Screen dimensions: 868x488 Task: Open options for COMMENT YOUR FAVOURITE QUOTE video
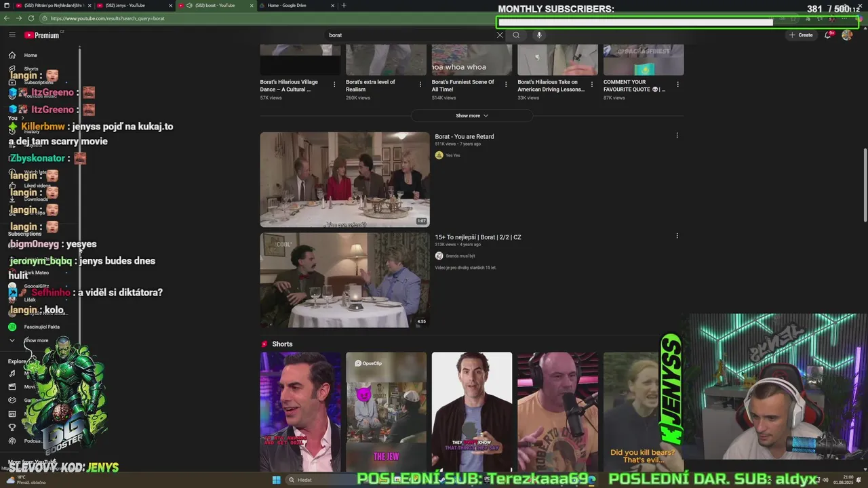pos(677,84)
